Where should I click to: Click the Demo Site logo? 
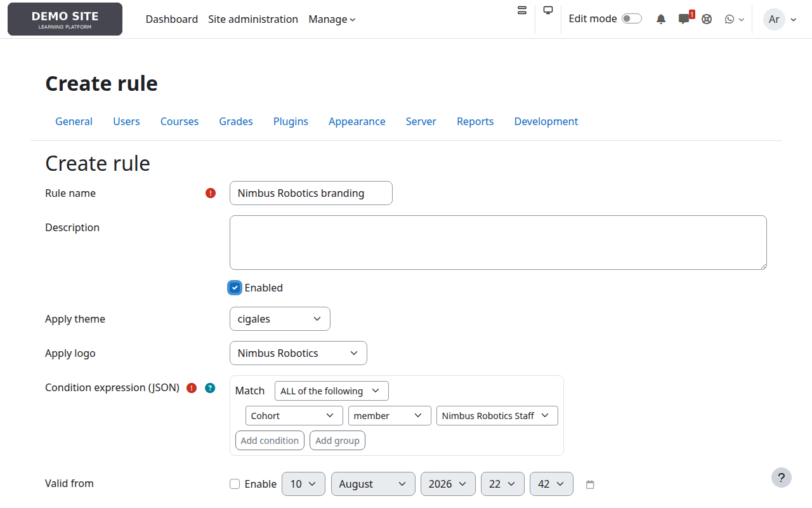click(x=65, y=19)
